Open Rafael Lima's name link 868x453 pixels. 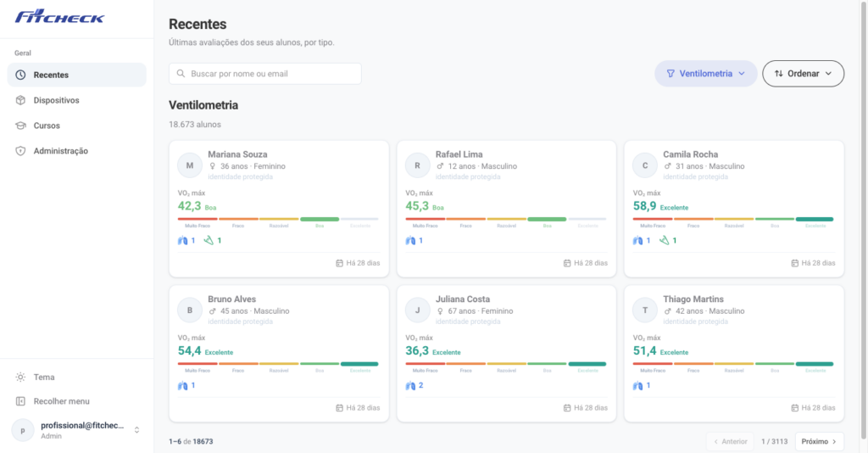459,154
